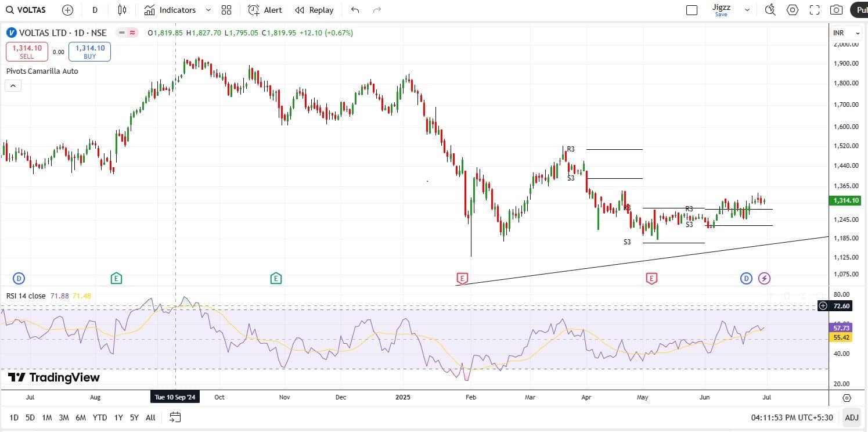
Task: Select the 6M time range
Action: tap(81, 417)
